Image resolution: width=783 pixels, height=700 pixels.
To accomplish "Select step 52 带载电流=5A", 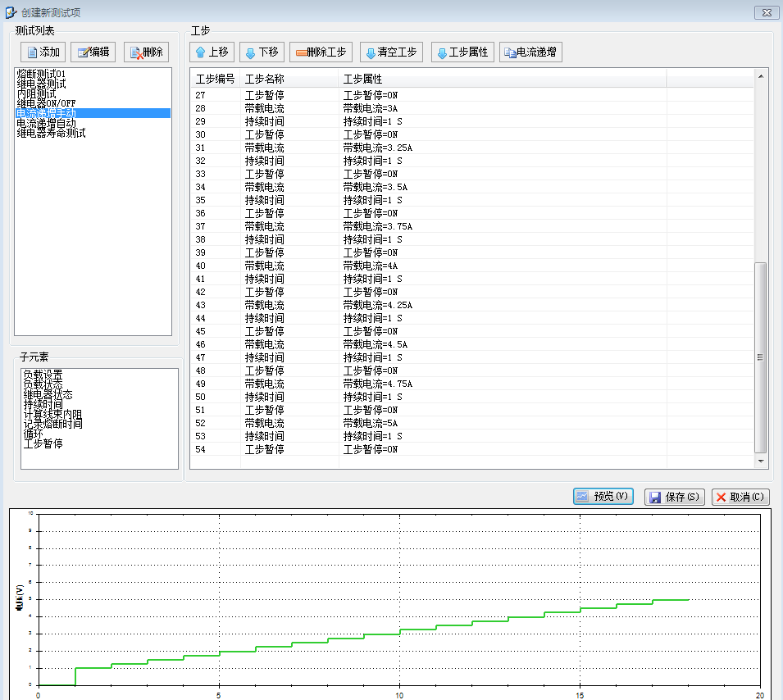I will [472, 423].
